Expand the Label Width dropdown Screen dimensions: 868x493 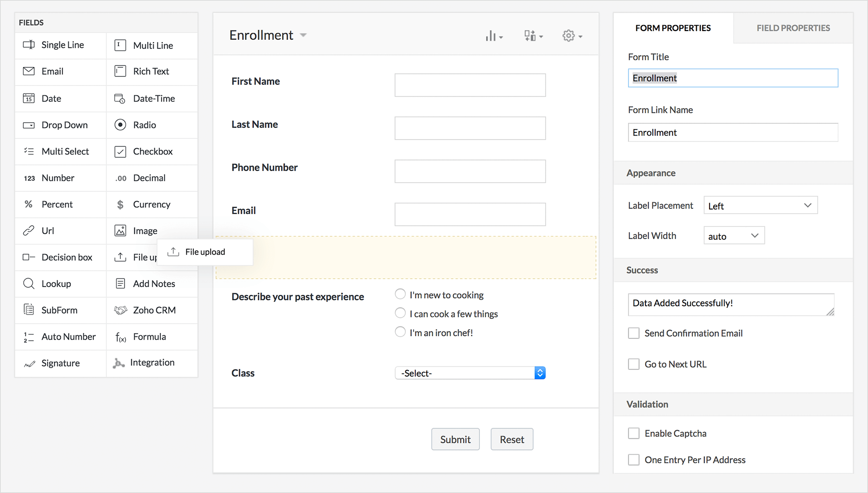pyautogui.click(x=734, y=236)
